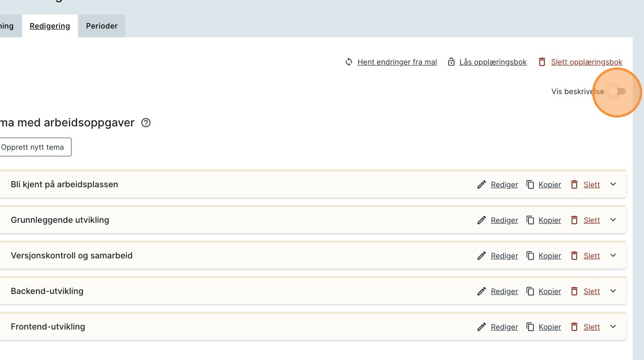Click the Opprett nytt tema button
This screenshot has width=644, height=360.
(x=33, y=147)
